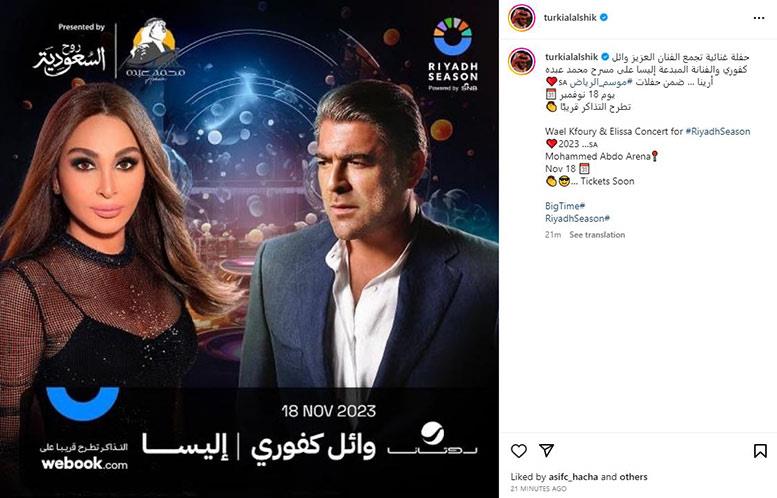Click the blue webook.com logo on poster

(83, 429)
